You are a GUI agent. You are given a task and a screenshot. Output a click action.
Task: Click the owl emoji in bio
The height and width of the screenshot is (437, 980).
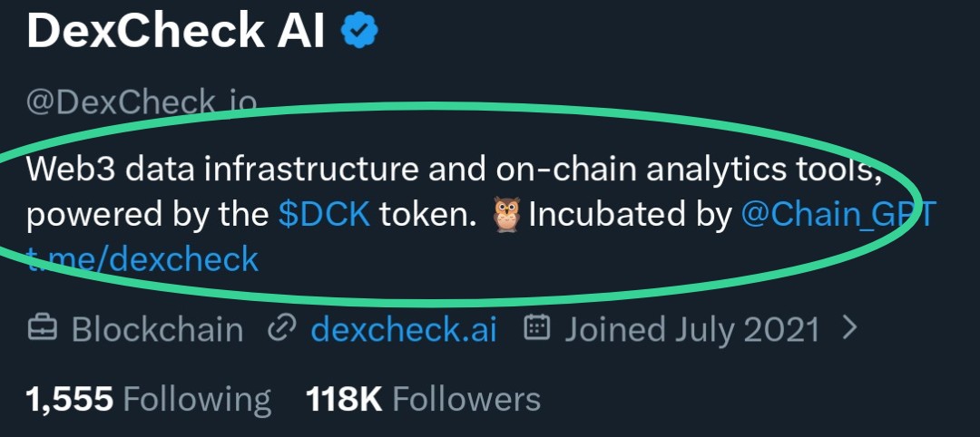506,217
